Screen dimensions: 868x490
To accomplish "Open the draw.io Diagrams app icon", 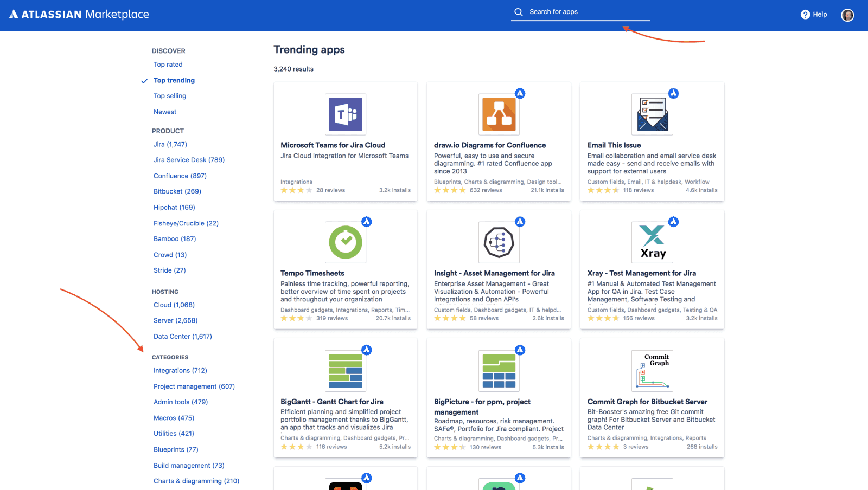I will [x=499, y=114].
